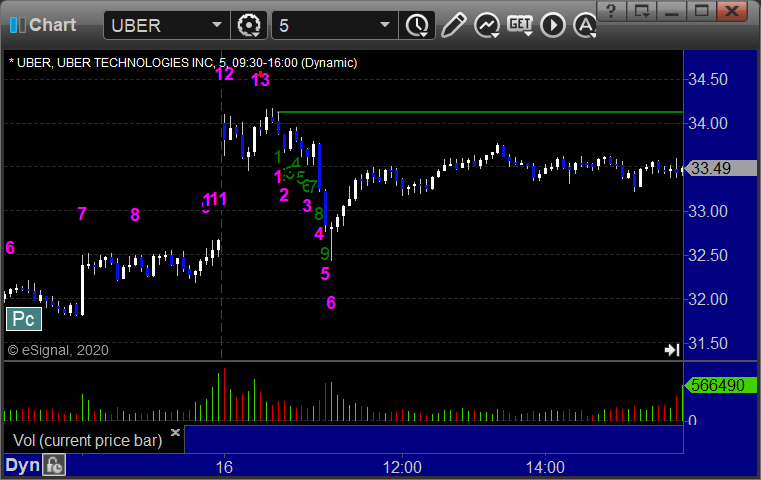
Task: Click the bar replay play icon
Action: [x=553, y=25]
